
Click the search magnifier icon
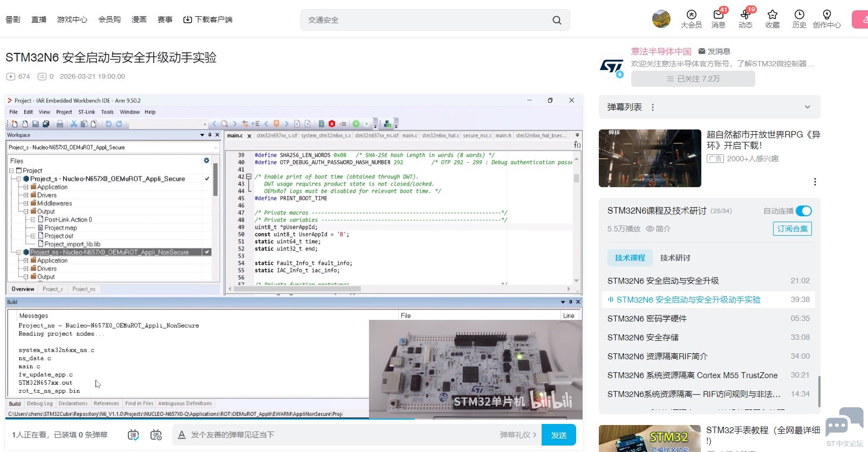point(557,20)
